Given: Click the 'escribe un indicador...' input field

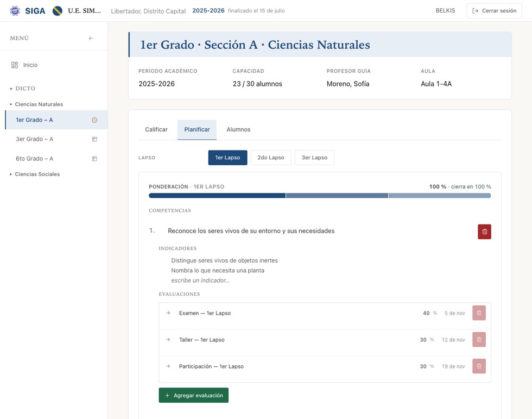Looking at the screenshot, I should tap(200, 280).
